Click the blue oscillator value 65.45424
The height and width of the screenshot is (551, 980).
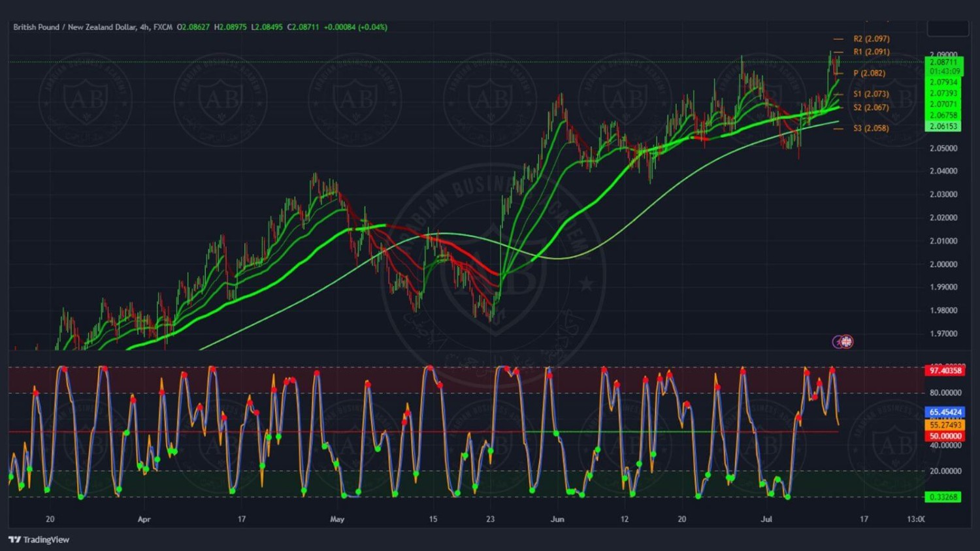[945, 412]
